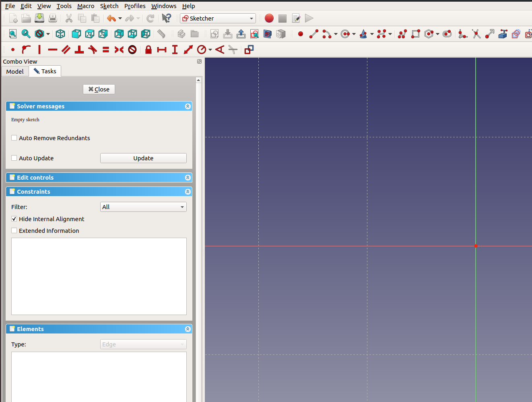The height and width of the screenshot is (402, 532).
Task: Select the create rectangle tool
Action: click(416, 34)
